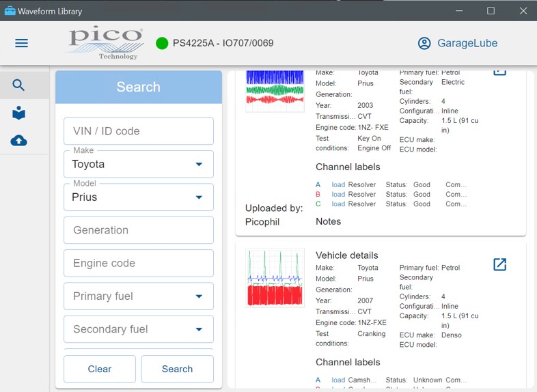
Task: Open the Primary fuel dropdown
Action: tap(199, 296)
